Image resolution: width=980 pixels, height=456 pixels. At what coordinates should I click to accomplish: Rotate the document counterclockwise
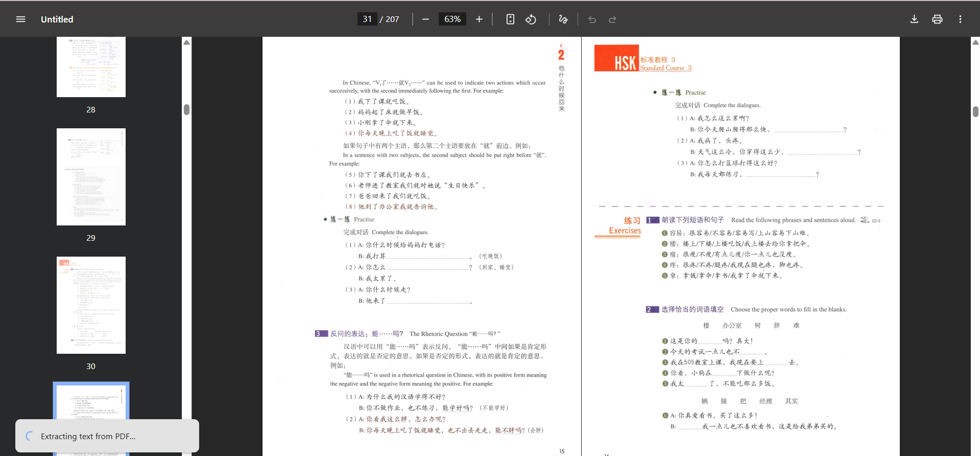pyautogui.click(x=531, y=19)
